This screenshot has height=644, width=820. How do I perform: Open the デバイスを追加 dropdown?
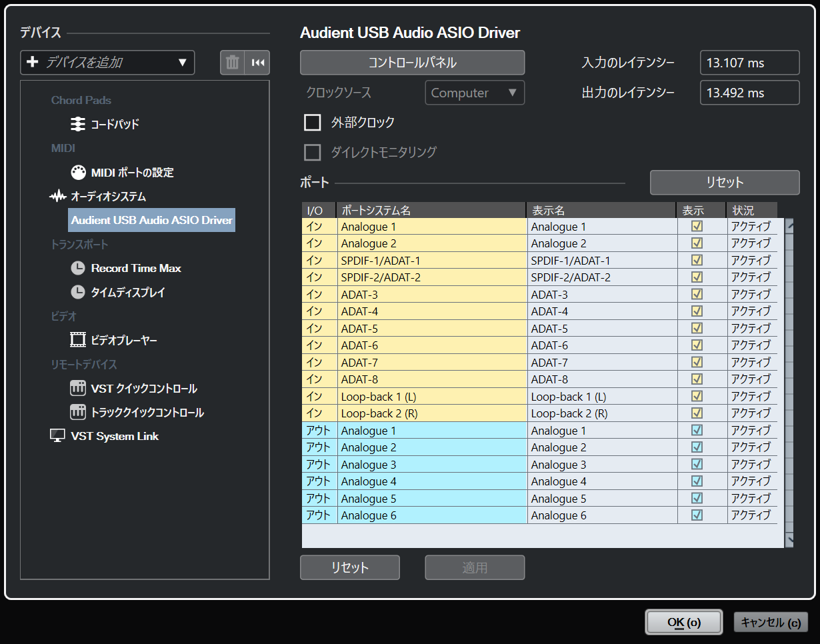click(x=107, y=63)
